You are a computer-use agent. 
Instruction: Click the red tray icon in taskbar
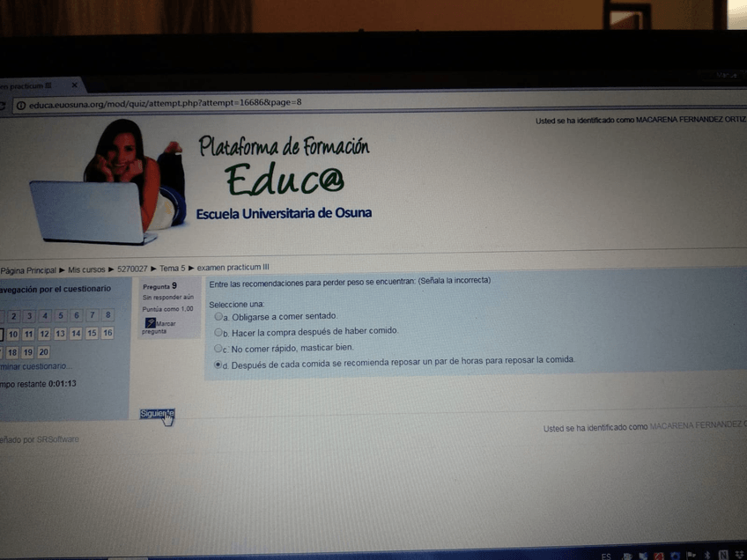click(x=659, y=556)
